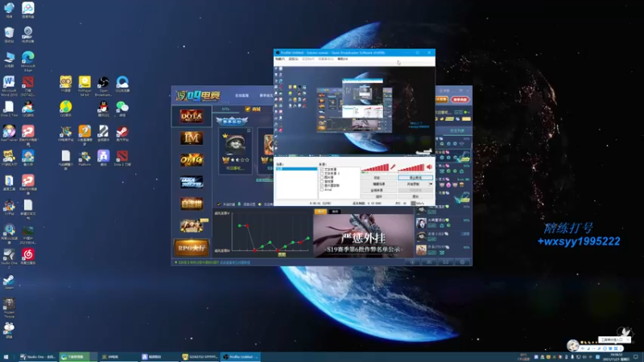Viewport: 644px width, 362px height.
Task: Open the 严惩外挂 banner in 09 platform
Action: point(363,236)
